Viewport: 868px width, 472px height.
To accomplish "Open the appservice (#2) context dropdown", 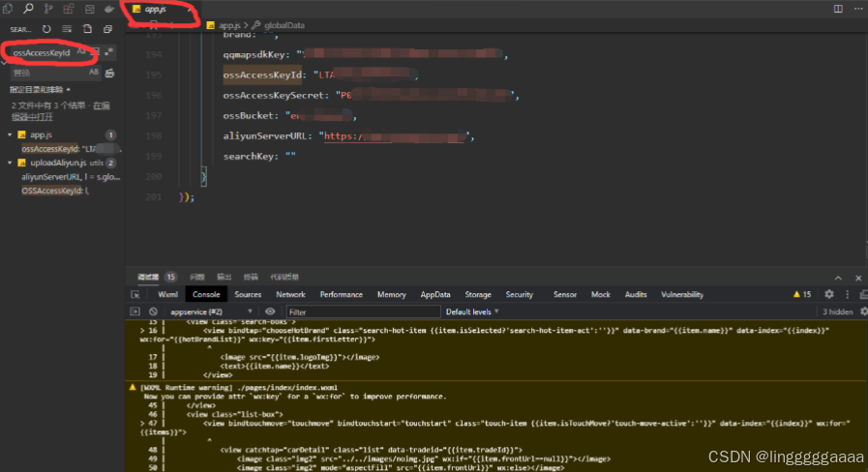I will [211, 311].
